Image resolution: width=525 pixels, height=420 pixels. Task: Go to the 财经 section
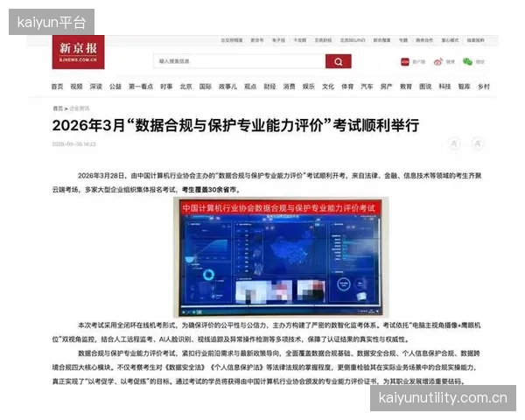click(269, 87)
